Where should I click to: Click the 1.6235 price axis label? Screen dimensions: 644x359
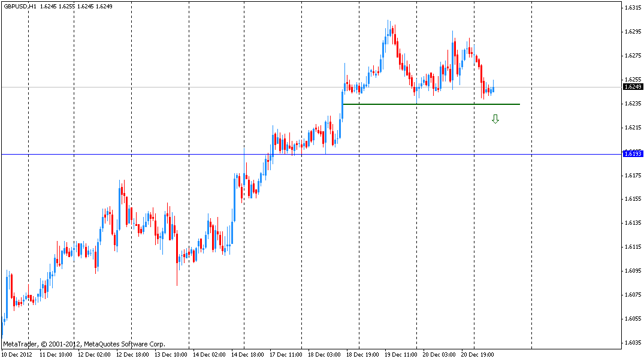pos(633,104)
